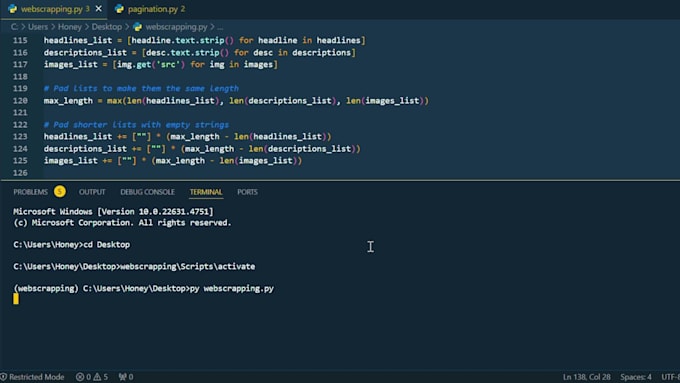Click 'descriptions_list' at start of line 116
The image size is (680, 383).
pos(85,52)
